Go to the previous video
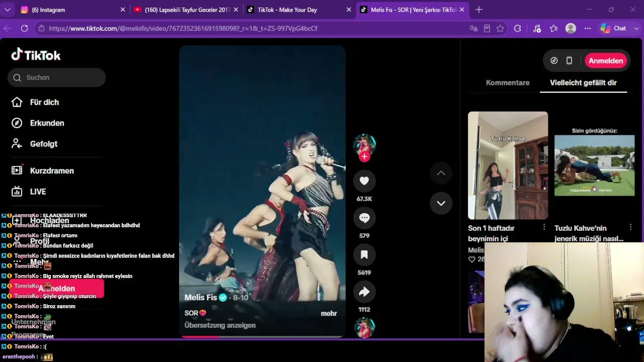 (441, 173)
